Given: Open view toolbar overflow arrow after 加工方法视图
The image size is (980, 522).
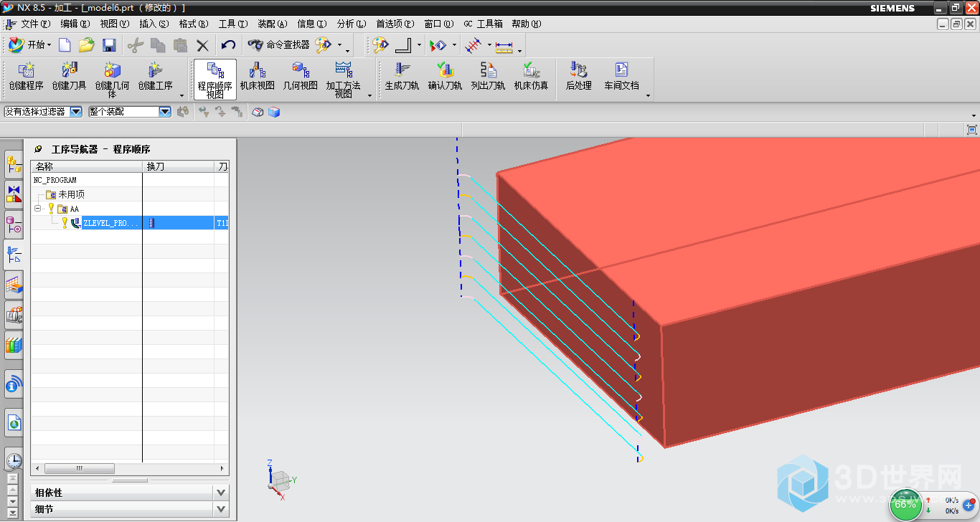Looking at the screenshot, I should point(369,95).
